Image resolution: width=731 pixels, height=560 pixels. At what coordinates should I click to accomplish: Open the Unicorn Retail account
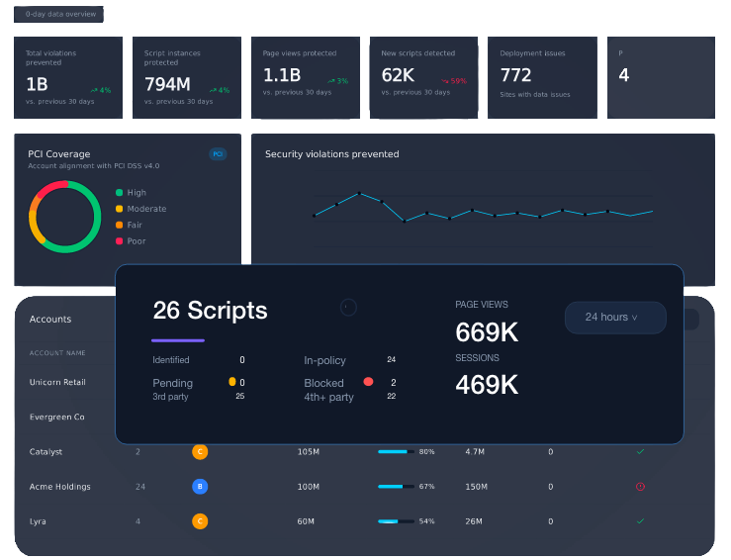pos(57,382)
